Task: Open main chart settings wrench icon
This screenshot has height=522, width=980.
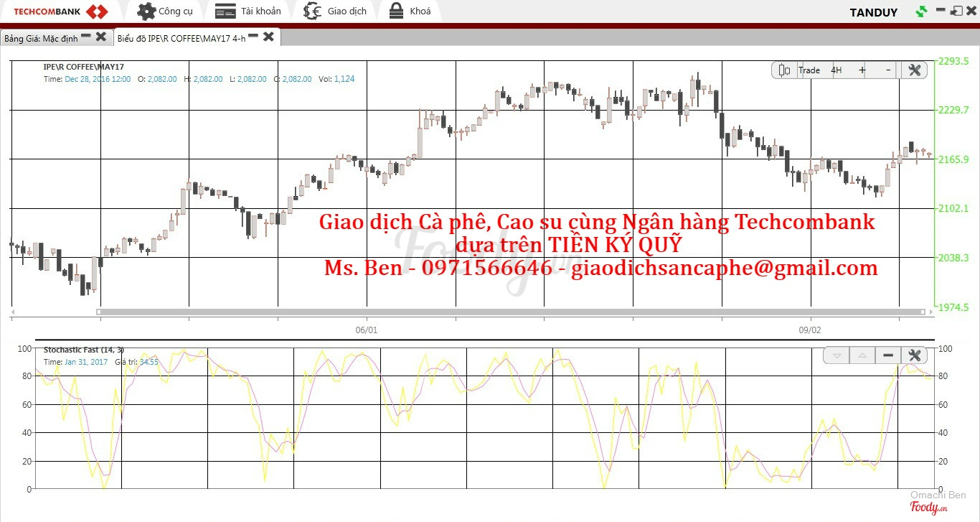Action: (914, 70)
